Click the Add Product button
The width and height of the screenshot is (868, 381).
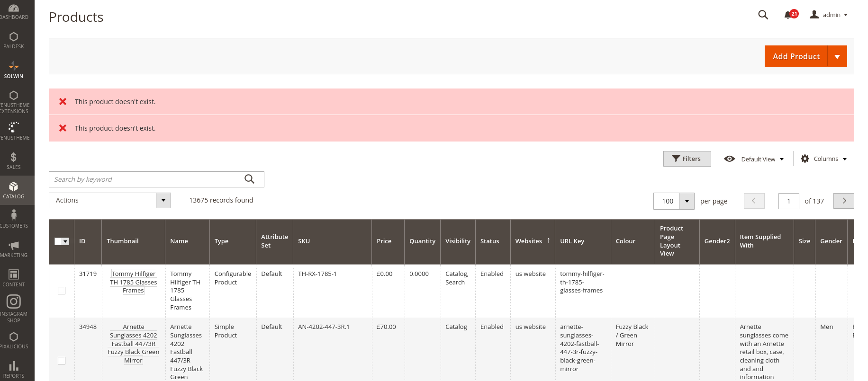(796, 56)
